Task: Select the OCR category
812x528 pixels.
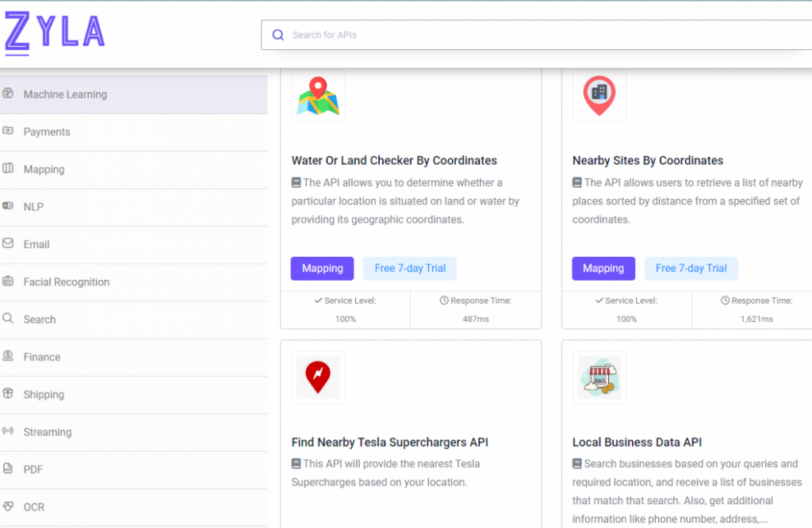Action: click(x=133, y=507)
